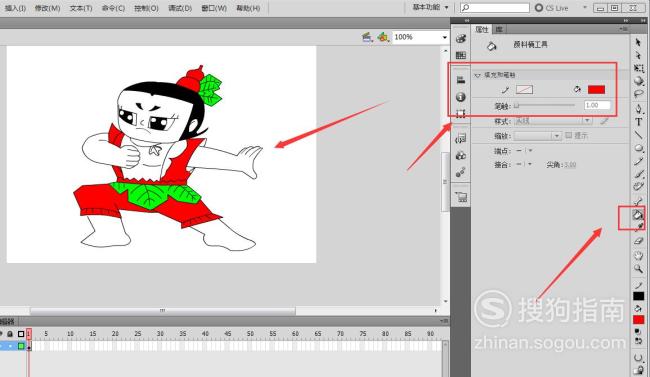Open the properties panel options menu
650x377 pixels.
(623, 29)
